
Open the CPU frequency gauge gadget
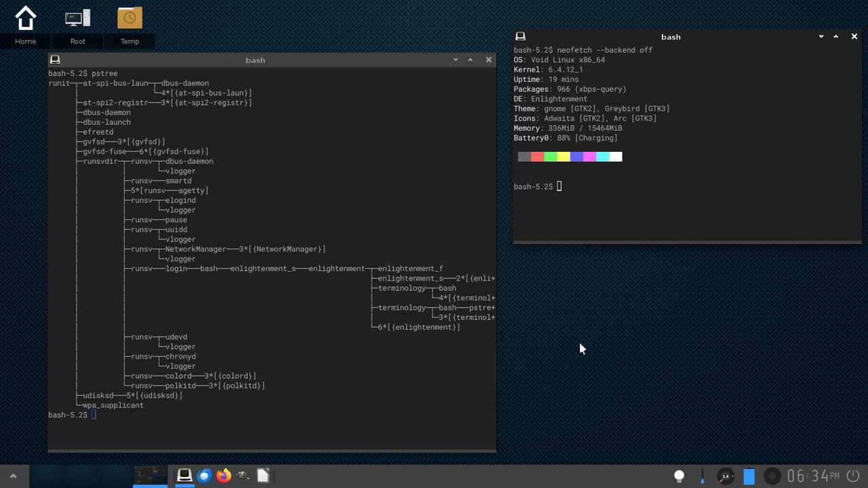(726, 476)
